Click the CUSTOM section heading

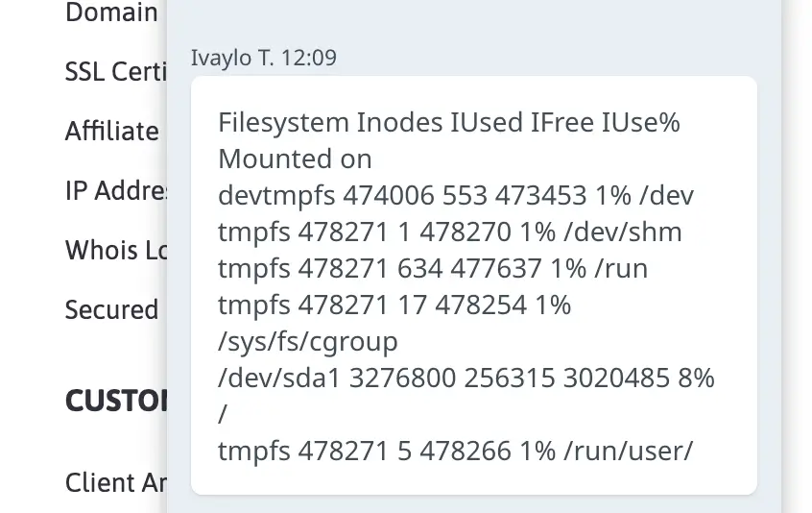(116, 401)
